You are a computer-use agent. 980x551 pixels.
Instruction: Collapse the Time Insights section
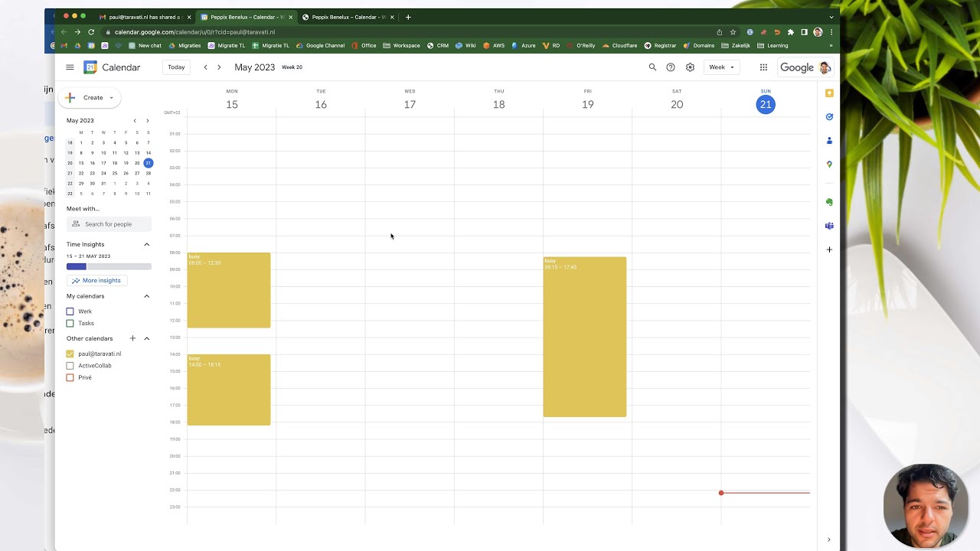click(x=147, y=244)
